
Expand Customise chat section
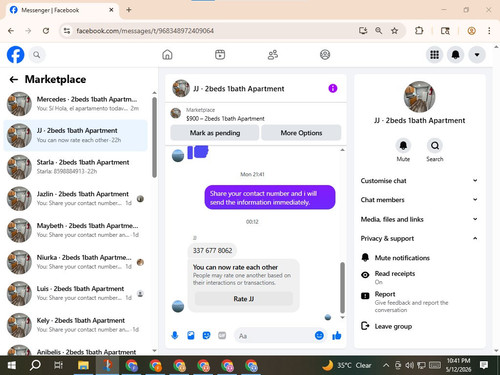coord(419,181)
